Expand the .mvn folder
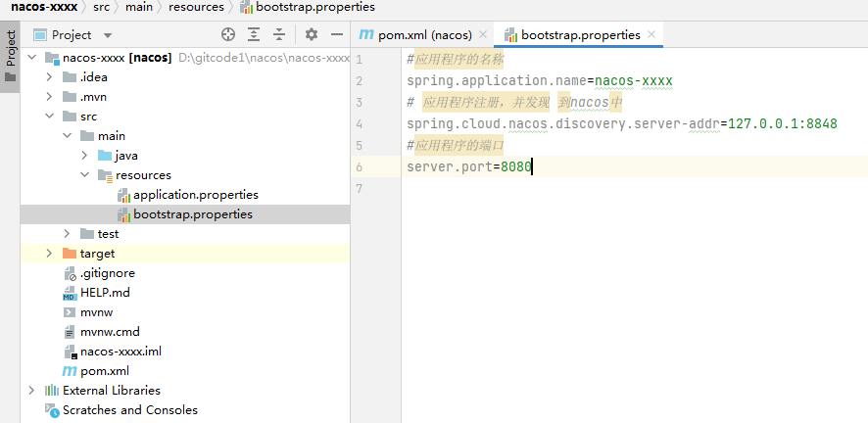Screen dimensions: 868x423 point(49,97)
